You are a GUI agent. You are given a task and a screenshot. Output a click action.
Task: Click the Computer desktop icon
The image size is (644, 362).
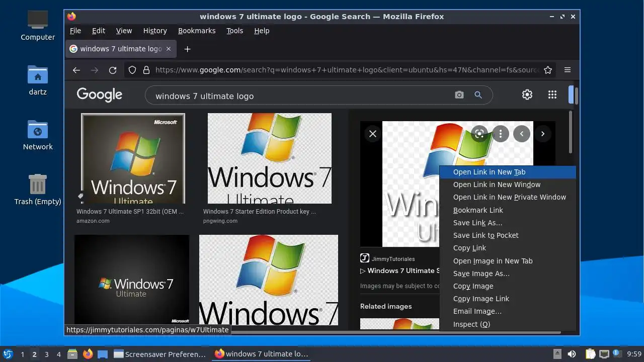38,25
